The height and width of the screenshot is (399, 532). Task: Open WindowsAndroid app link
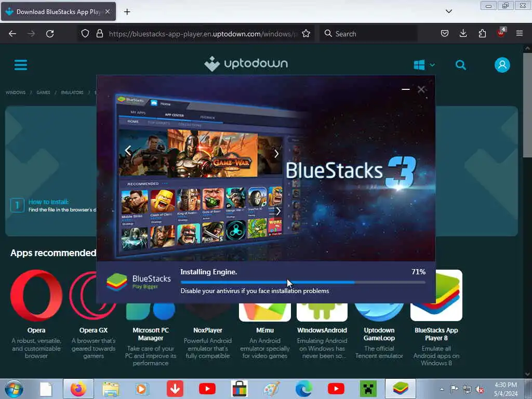pyautogui.click(x=322, y=330)
